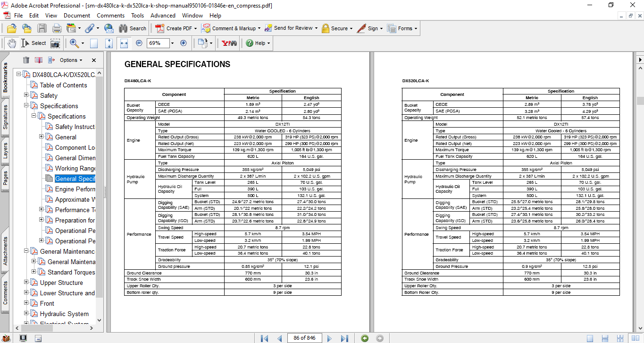Expand the Upper Structure bookmark

26,283
